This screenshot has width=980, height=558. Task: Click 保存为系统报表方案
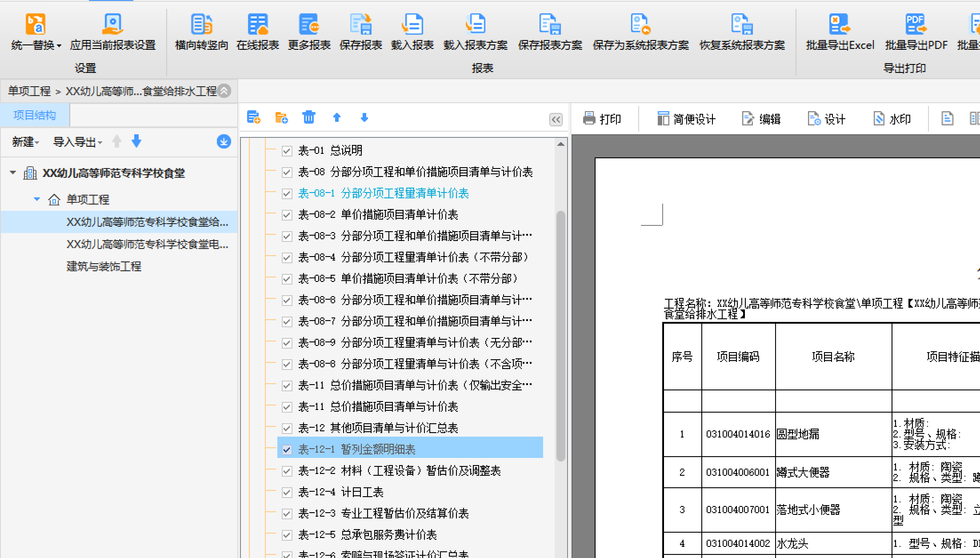coord(641,31)
